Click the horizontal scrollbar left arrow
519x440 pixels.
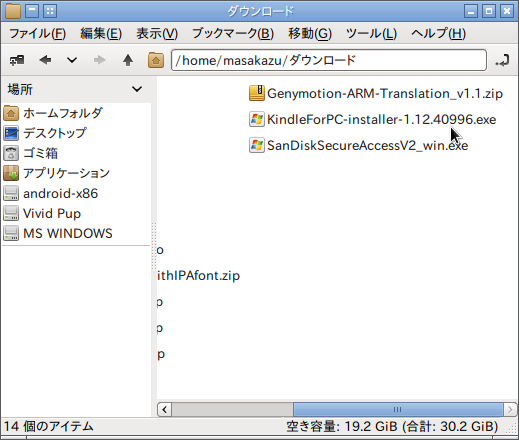[x=165, y=409]
